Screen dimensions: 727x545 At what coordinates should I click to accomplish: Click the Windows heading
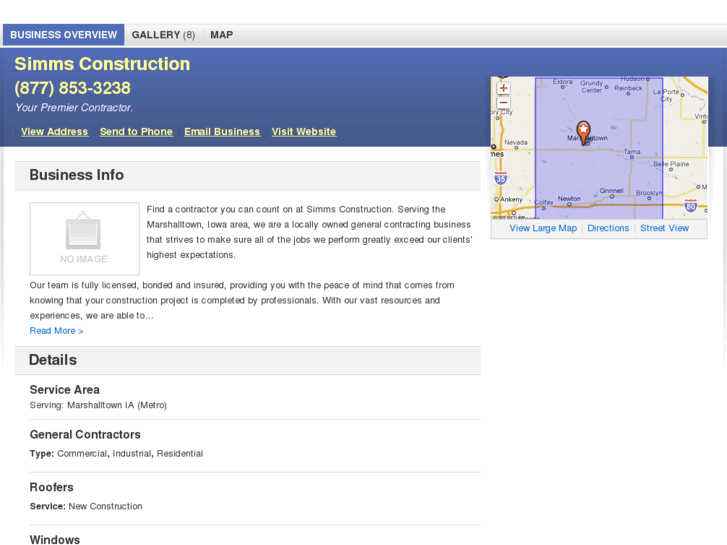55,540
